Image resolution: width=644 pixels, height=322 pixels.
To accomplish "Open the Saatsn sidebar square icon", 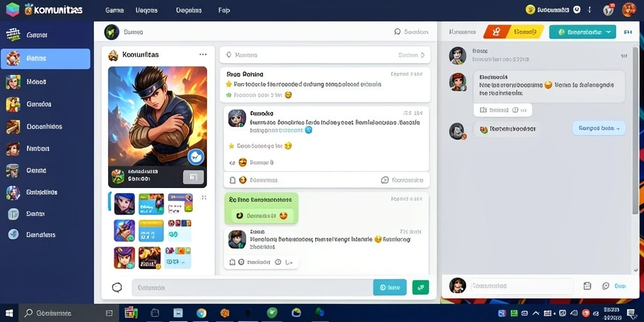I will pyautogui.click(x=13, y=214).
